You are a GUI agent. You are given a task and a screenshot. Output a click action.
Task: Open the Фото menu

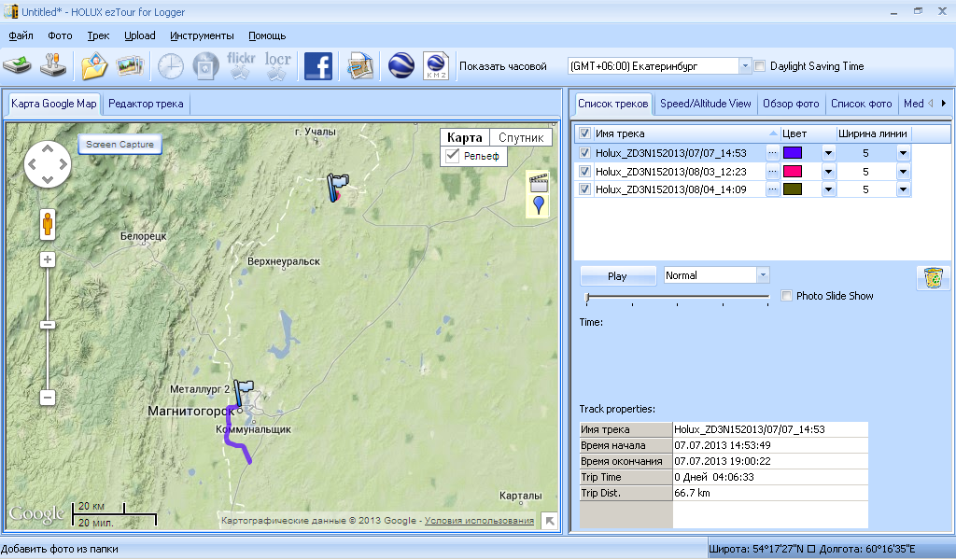[60, 35]
